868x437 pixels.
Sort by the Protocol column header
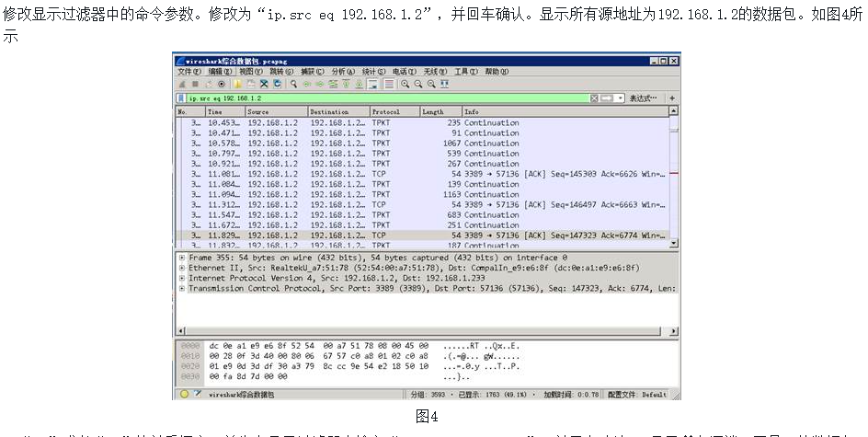click(x=394, y=112)
